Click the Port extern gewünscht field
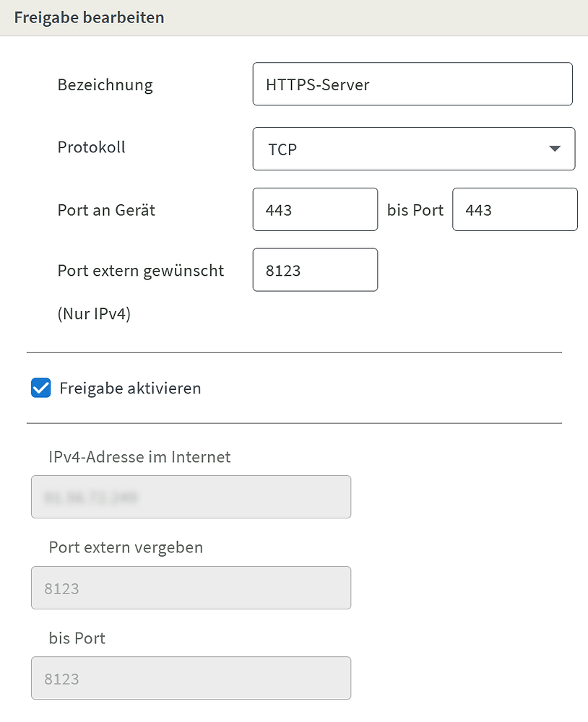Image resolution: width=588 pixels, height=722 pixels. click(315, 271)
